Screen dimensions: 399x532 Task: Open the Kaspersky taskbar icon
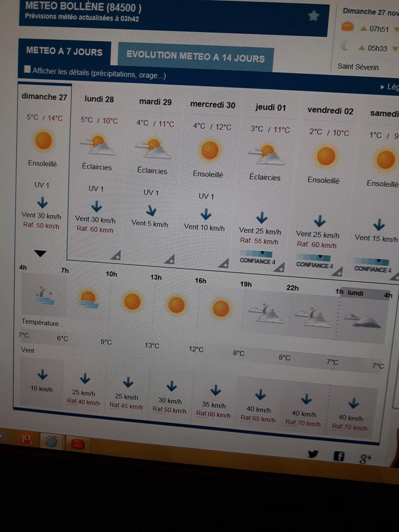click(27, 438)
